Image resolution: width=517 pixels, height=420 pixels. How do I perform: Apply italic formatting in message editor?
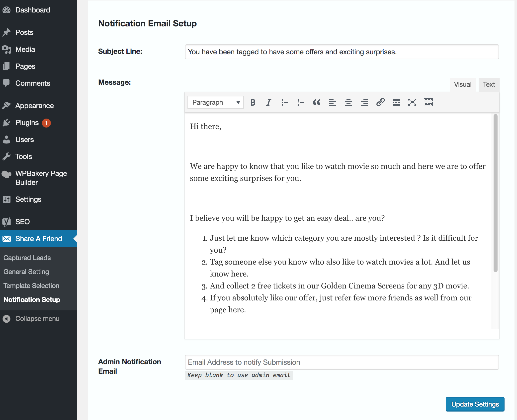268,102
